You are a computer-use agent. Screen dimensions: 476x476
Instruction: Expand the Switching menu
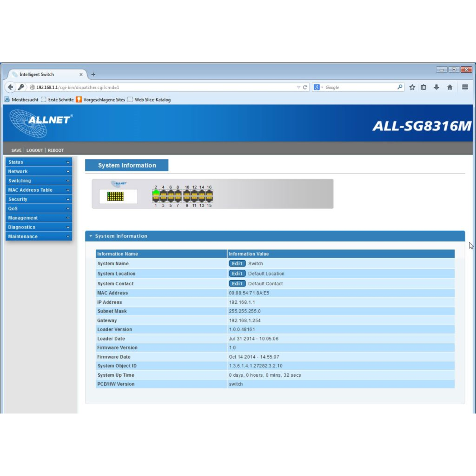pyautogui.click(x=39, y=181)
